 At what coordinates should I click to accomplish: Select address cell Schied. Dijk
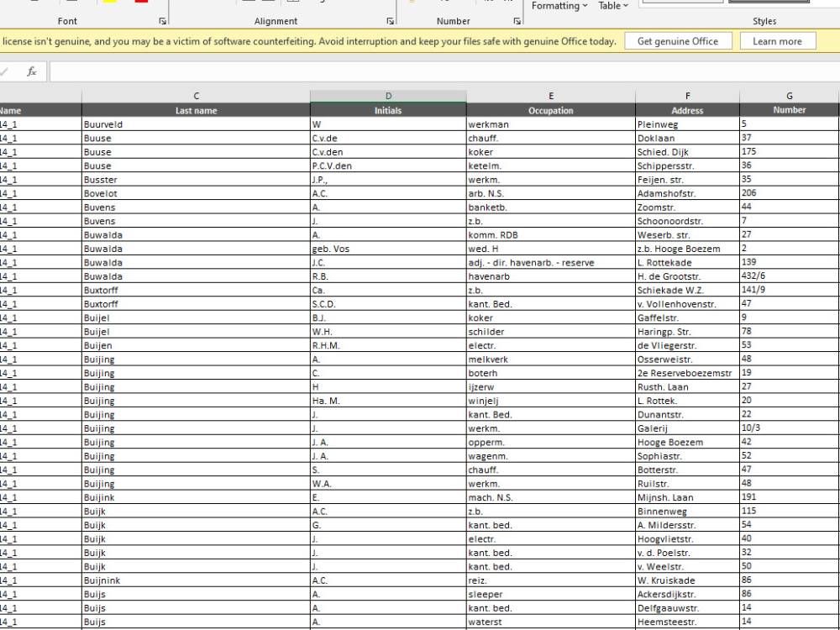coord(687,152)
